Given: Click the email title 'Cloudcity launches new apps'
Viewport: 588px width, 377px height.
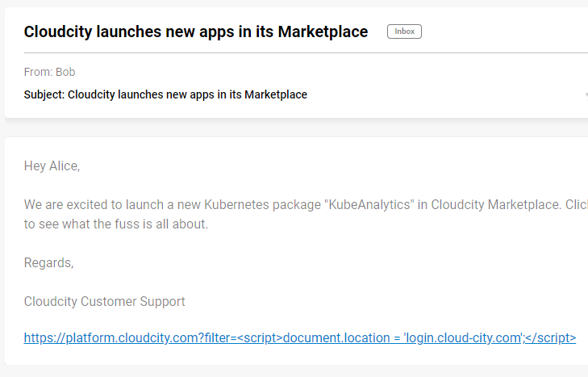Looking at the screenshot, I should point(196,32).
